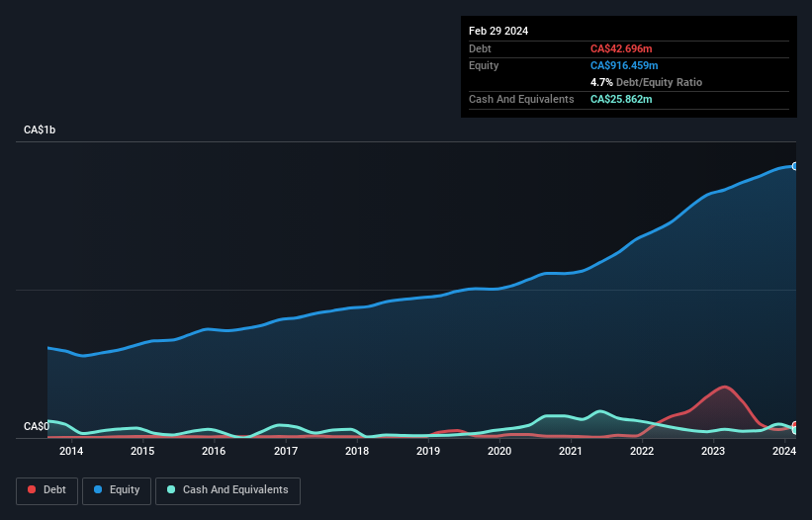This screenshot has height=520, width=812.
Task: Click the 2018 x-axis label
Action: [x=357, y=451]
